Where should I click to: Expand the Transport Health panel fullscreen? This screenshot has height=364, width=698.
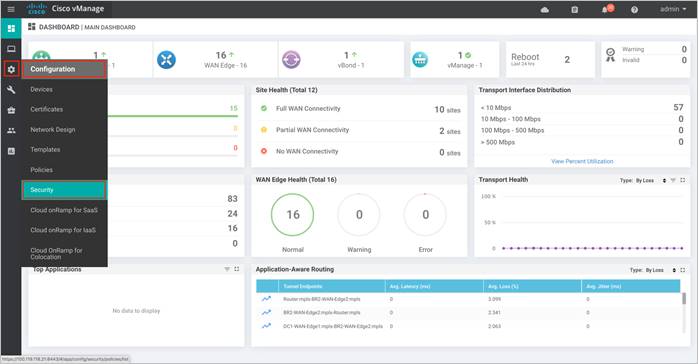682,180
